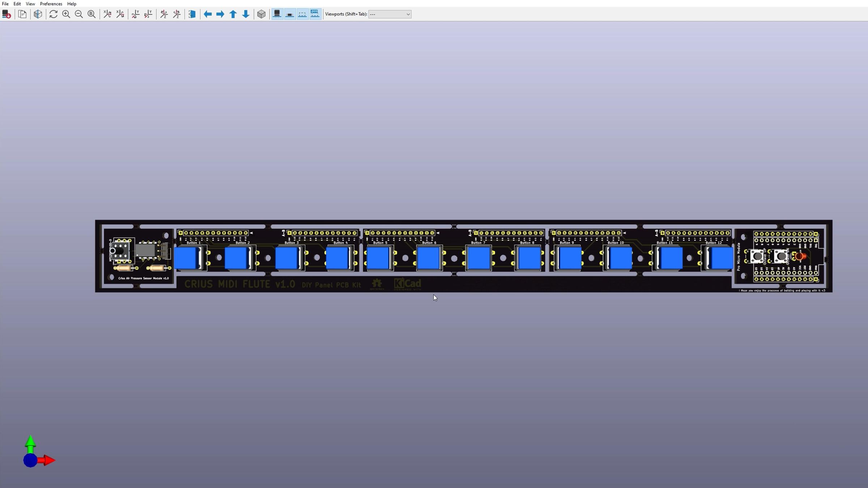Pan the view left with arrow icon
This screenshot has width=868, height=488.
[x=208, y=14]
